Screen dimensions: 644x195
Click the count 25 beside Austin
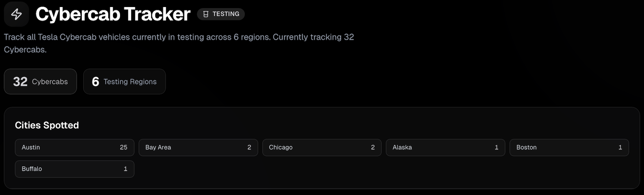(123, 147)
